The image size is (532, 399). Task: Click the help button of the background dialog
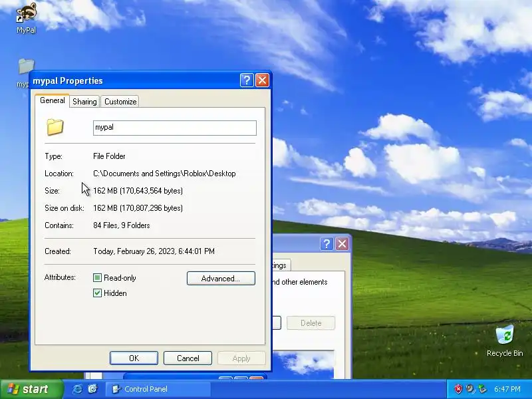click(327, 244)
